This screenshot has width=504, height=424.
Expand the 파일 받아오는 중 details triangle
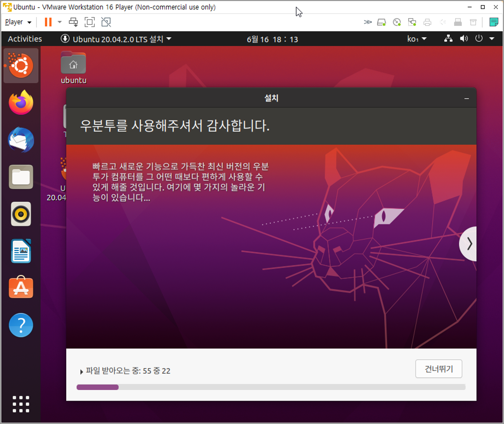coord(81,372)
